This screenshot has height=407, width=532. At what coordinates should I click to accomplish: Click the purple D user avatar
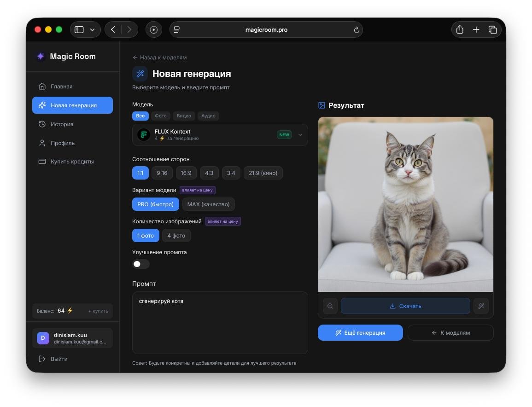click(43, 338)
